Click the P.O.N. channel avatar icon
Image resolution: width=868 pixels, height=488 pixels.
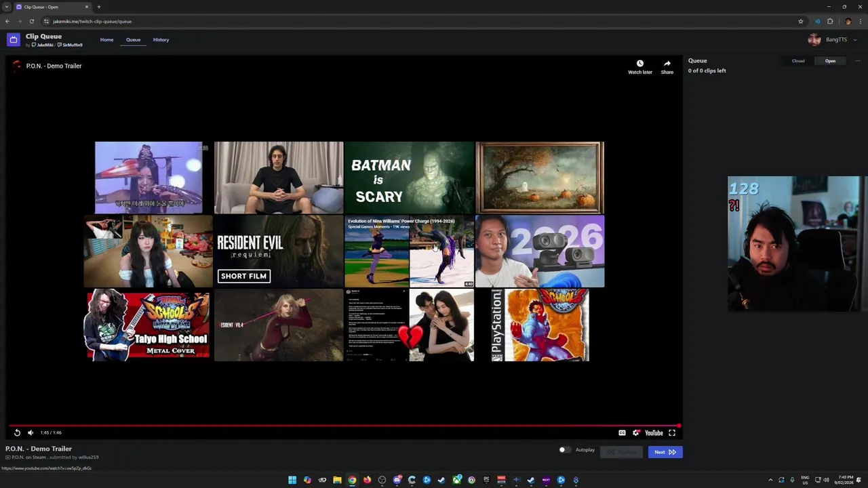click(17, 66)
